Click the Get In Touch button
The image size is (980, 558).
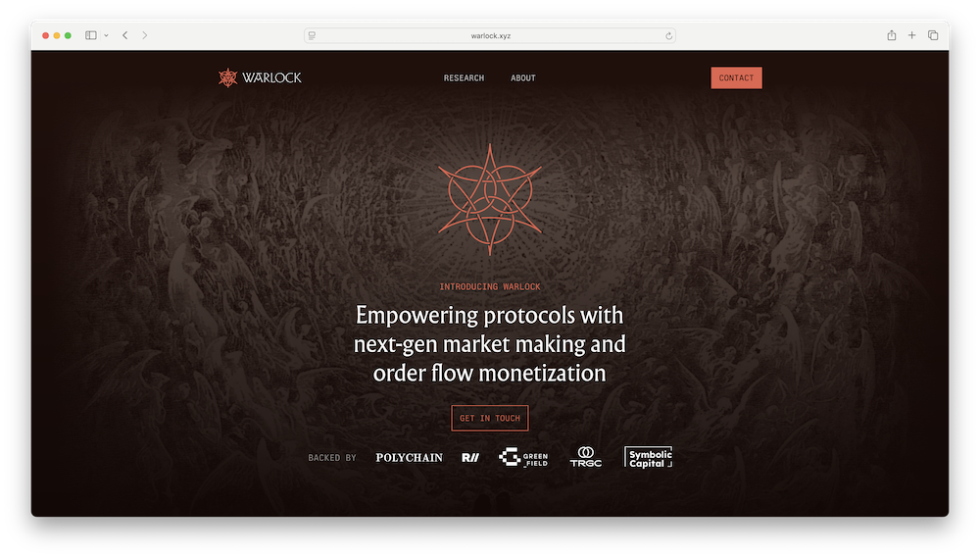tap(490, 418)
